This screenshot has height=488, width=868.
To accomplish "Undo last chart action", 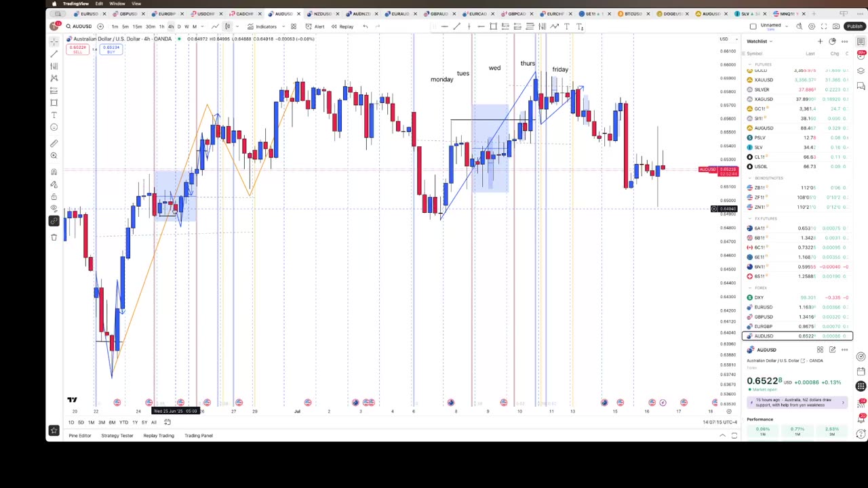I will (365, 26).
